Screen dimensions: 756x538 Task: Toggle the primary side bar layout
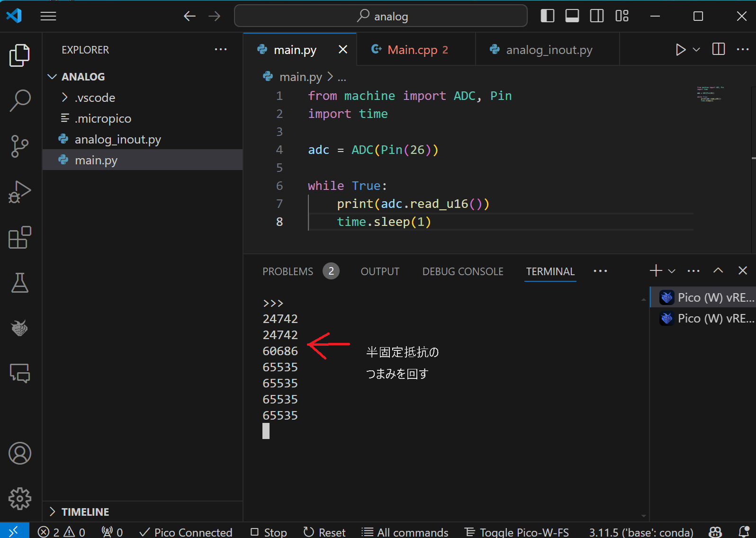[x=548, y=16]
